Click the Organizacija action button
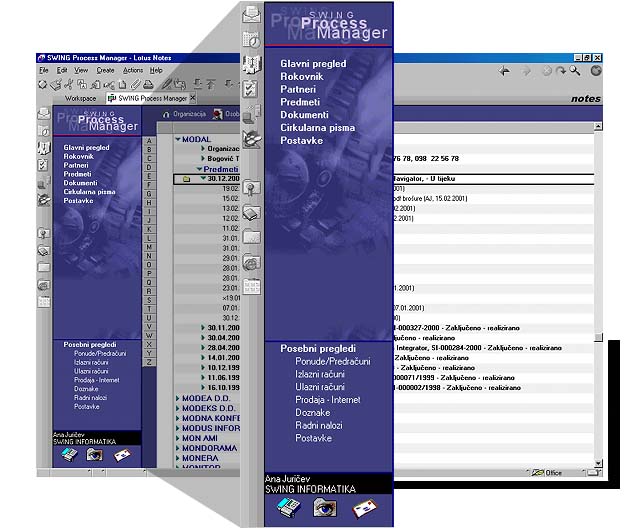This screenshot has width=643, height=529. tap(184, 114)
